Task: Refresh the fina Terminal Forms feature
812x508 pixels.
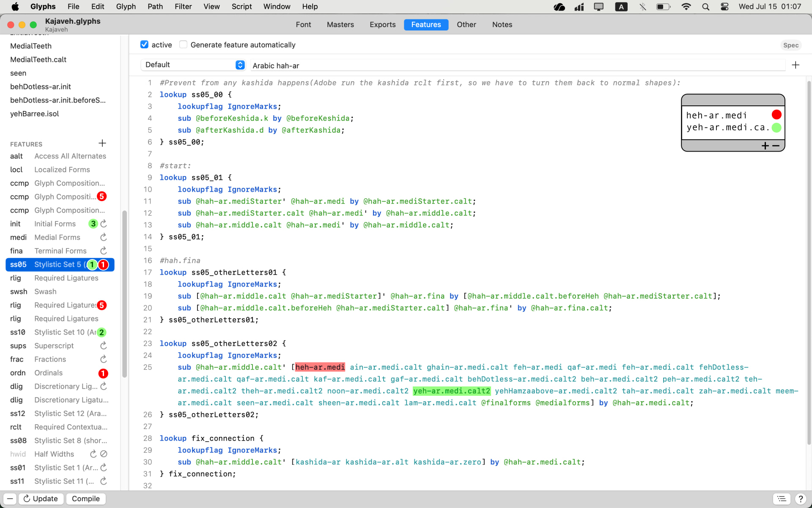Action: click(x=104, y=251)
